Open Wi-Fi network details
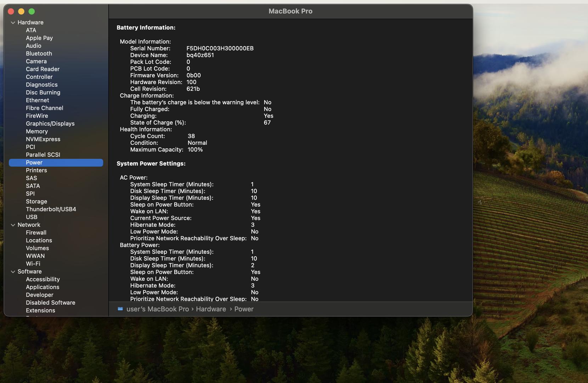 [x=33, y=264]
